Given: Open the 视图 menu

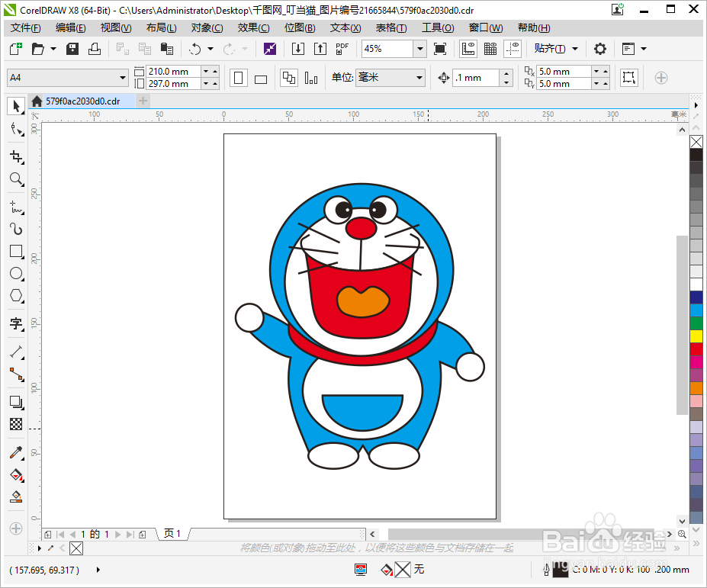Looking at the screenshot, I should 116,28.
